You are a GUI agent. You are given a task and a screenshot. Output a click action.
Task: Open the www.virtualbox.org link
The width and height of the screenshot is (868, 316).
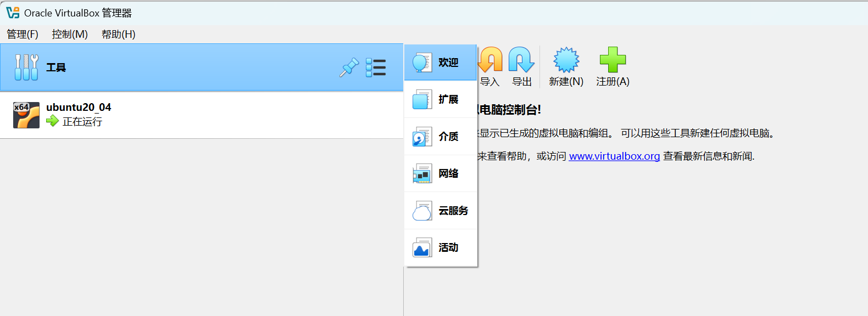point(614,156)
